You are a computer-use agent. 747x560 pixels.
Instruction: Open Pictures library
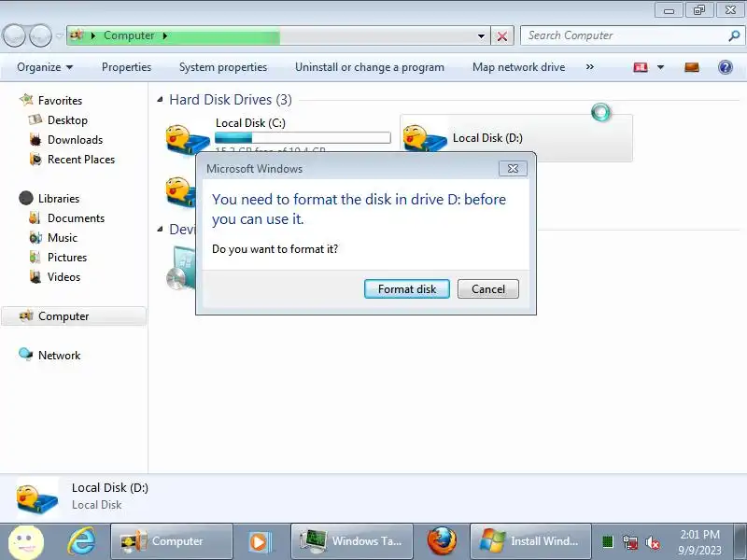(x=67, y=258)
